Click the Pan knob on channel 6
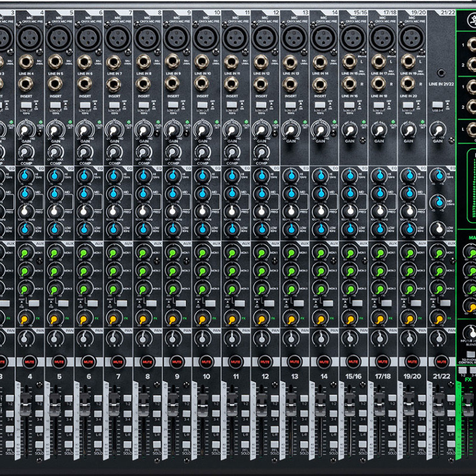 click(84, 337)
